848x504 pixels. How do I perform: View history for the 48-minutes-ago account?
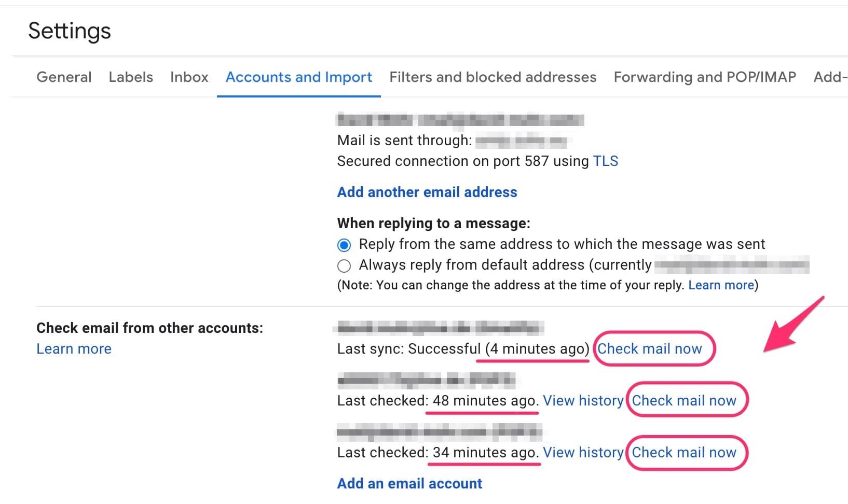pyautogui.click(x=583, y=400)
